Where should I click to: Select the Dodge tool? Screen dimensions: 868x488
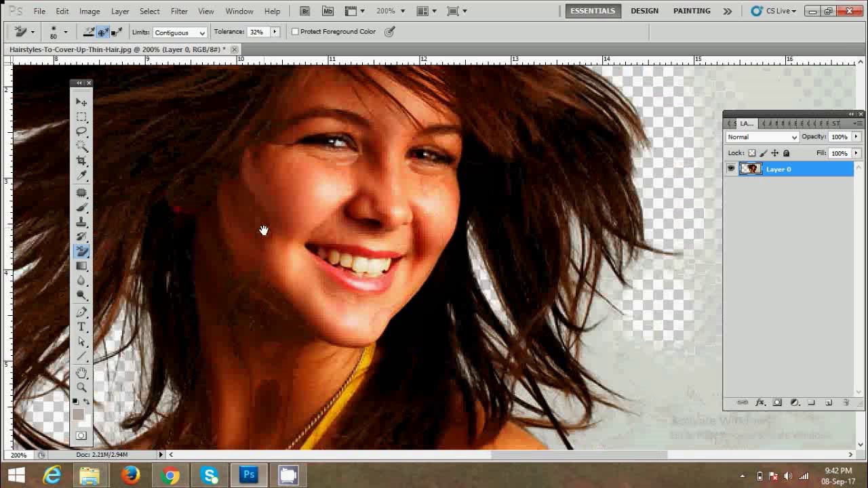pyautogui.click(x=81, y=296)
